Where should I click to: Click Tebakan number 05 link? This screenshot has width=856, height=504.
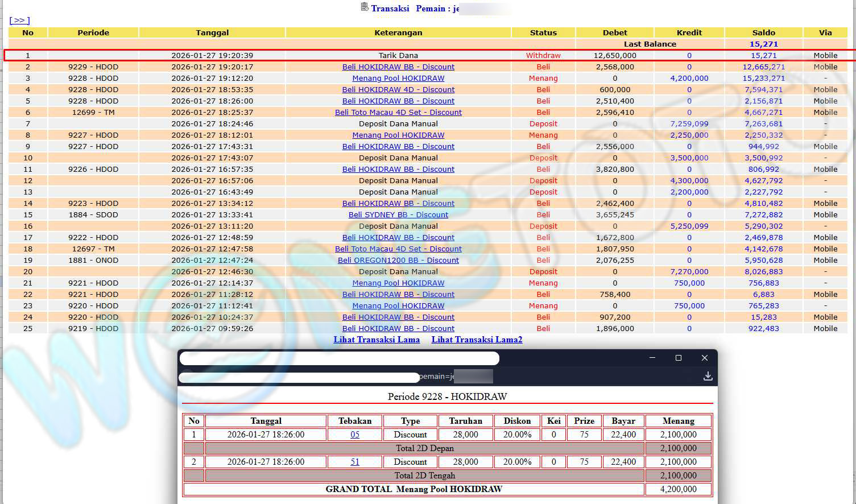click(355, 435)
